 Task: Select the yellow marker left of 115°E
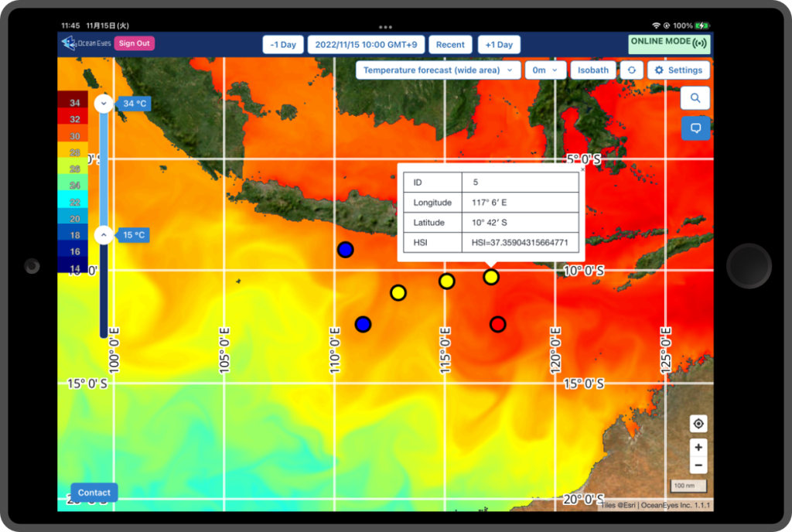398,293
